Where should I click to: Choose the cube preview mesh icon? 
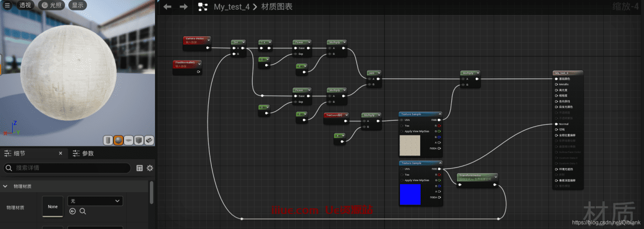[139, 140]
